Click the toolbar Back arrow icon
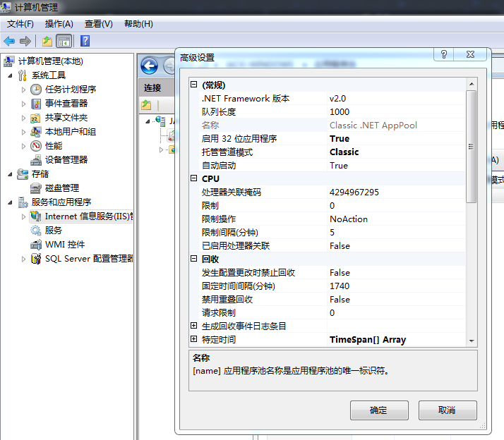 (x=9, y=41)
